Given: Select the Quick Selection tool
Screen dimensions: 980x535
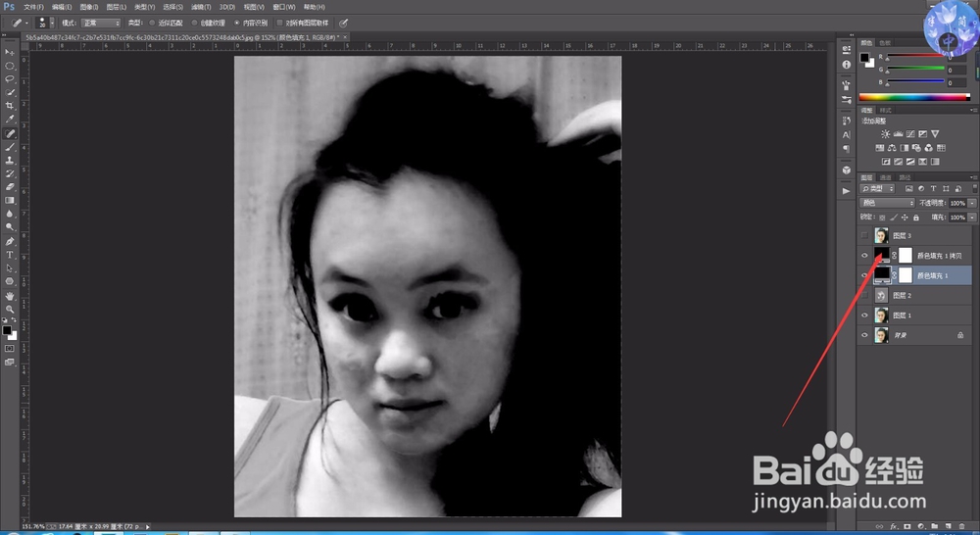Looking at the screenshot, I should (10, 92).
